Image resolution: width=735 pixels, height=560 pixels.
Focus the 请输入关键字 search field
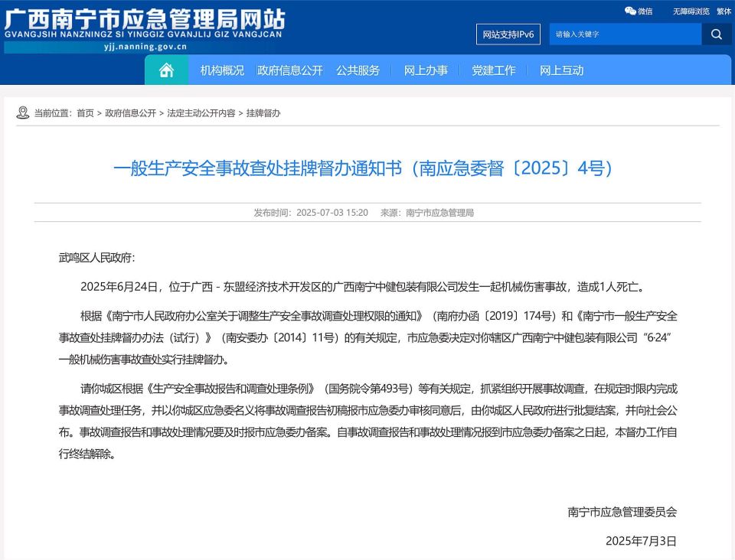point(626,34)
